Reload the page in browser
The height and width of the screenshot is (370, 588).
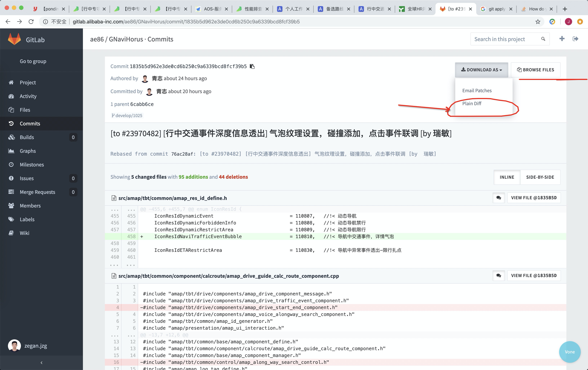(x=31, y=22)
